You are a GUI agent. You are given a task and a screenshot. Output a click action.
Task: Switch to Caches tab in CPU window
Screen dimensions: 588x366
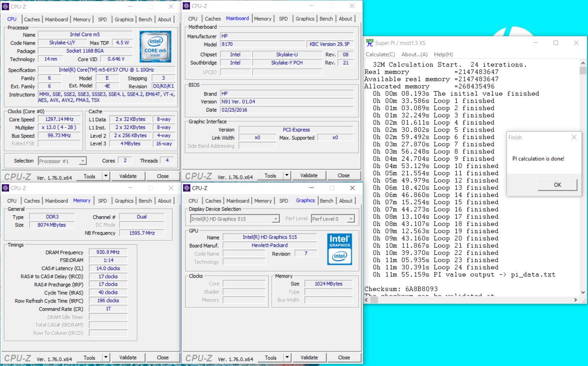click(x=32, y=19)
